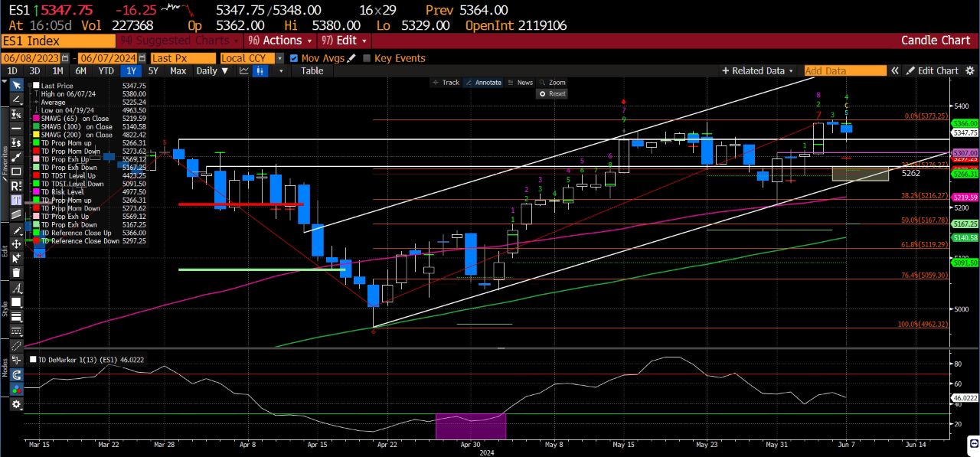The image size is (980, 457).
Task: Select the 3D range tab
Action: pyautogui.click(x=34, y=70)
